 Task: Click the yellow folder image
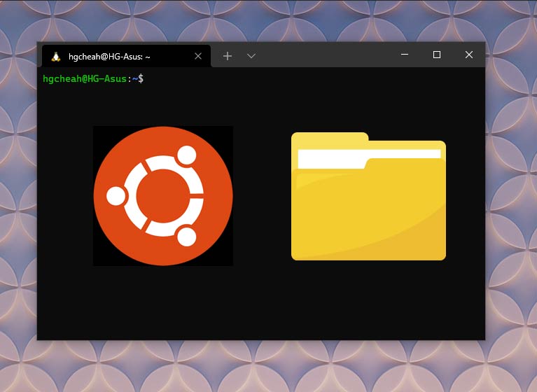[368, 196]
